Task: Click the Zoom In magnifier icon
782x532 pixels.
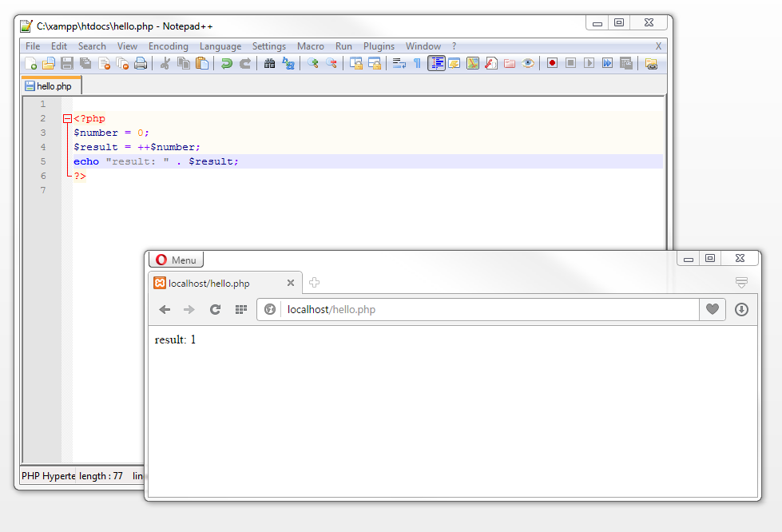Action: coord(312,63)
